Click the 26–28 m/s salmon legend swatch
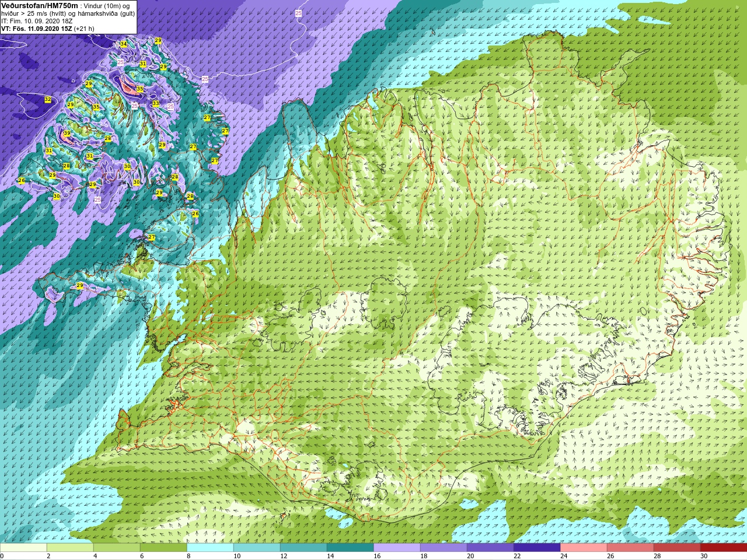 [x=630, y=548]
